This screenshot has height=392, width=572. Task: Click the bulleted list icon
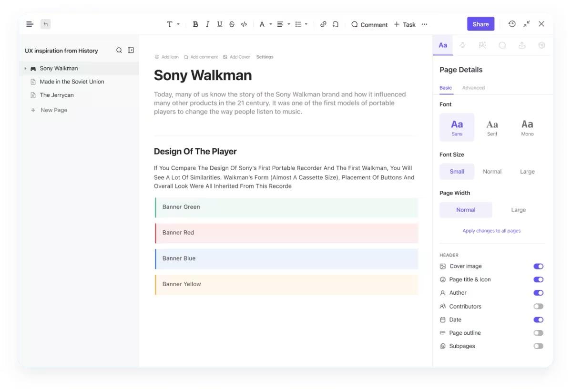[x=298, y=24]
